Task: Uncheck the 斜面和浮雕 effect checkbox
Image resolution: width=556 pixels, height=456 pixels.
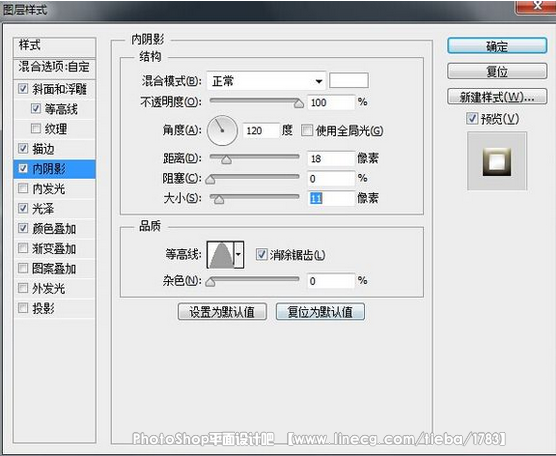Action: pos(23,88)
